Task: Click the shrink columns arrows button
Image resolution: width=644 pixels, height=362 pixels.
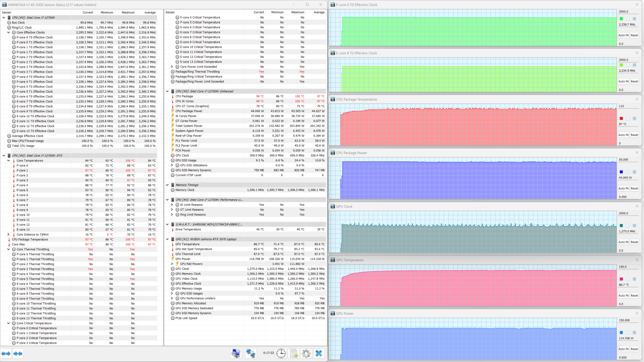Action: [18, 353]
